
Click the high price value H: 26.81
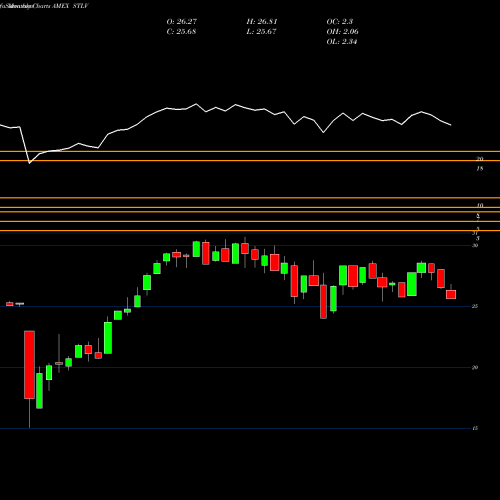262,22
